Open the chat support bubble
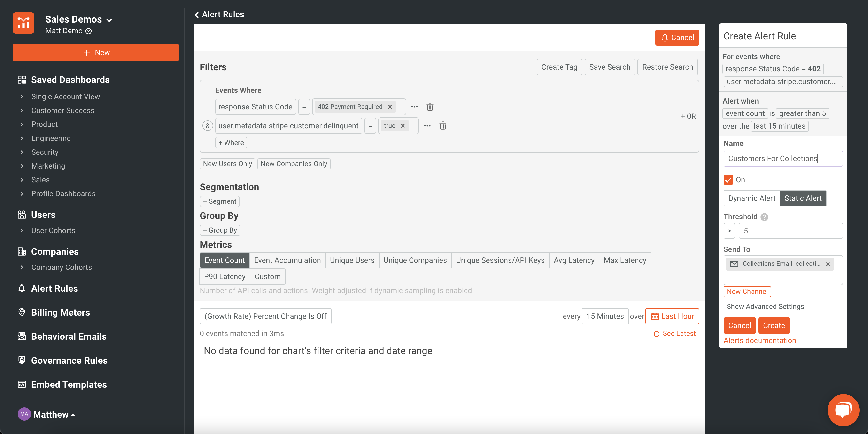 tap(843, 410)
